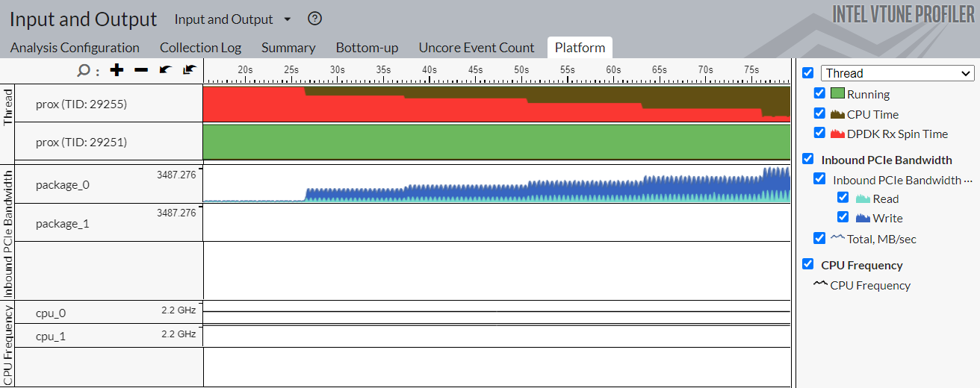
Task: Select the cpu_1 frequency row
Action: [x=108, y=336]
